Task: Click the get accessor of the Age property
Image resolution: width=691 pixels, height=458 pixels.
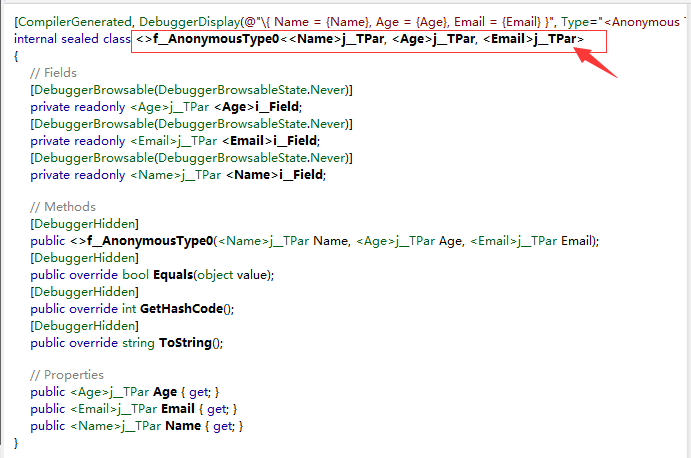Action: (200, 392)
